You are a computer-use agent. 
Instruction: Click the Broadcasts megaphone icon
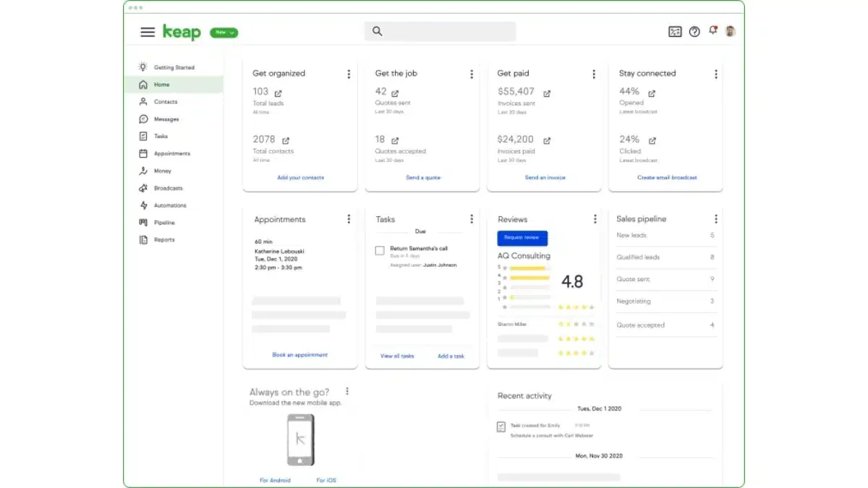(143, 188)
